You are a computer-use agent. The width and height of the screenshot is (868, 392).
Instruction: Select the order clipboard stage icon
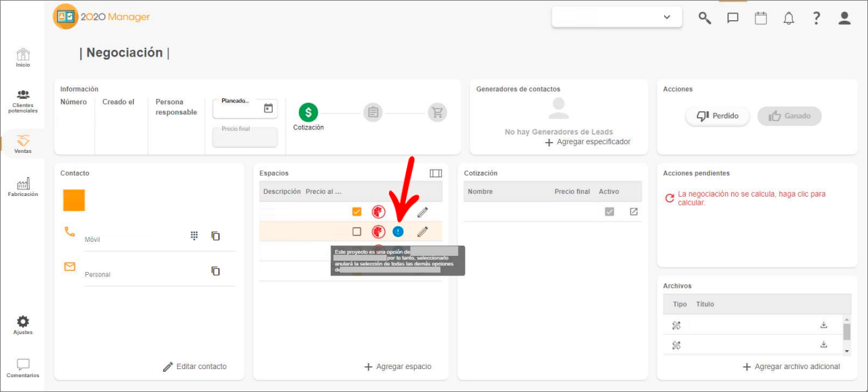pos(373,112)
